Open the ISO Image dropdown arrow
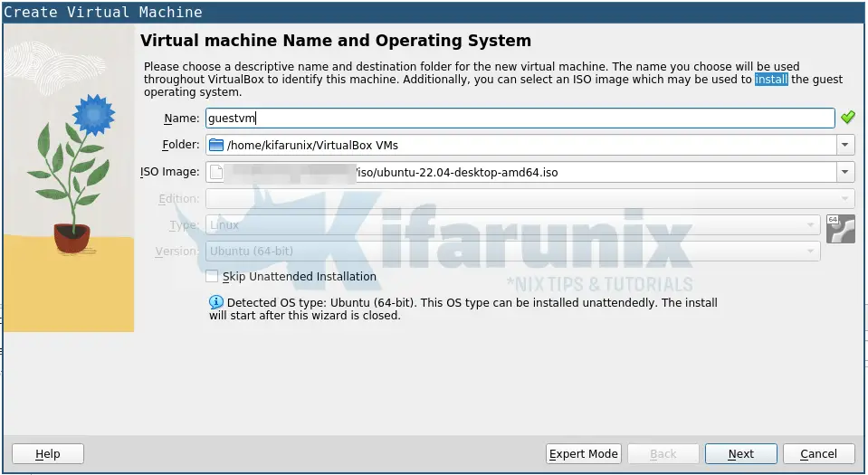 844,172
